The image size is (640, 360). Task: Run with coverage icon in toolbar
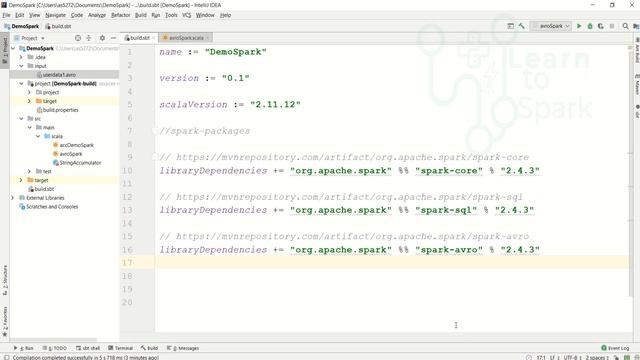(x=601, y=26)
